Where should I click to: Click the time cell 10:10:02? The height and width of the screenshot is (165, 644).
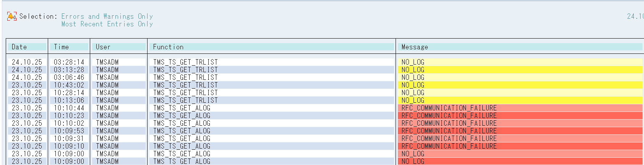tap(69, 123)
